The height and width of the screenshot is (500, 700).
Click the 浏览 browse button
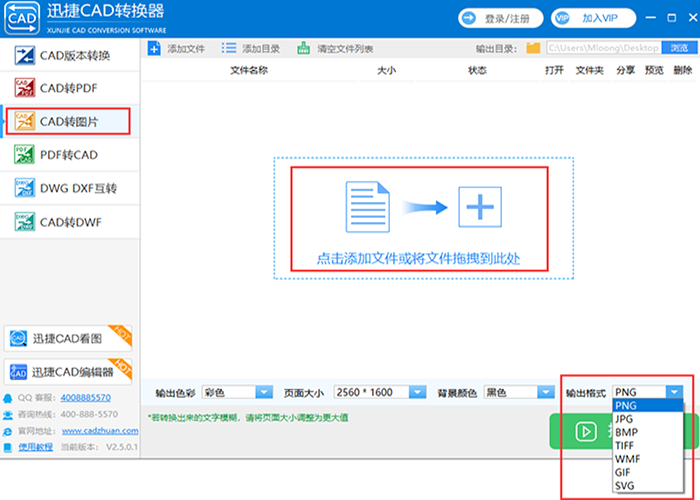point(679,48)
